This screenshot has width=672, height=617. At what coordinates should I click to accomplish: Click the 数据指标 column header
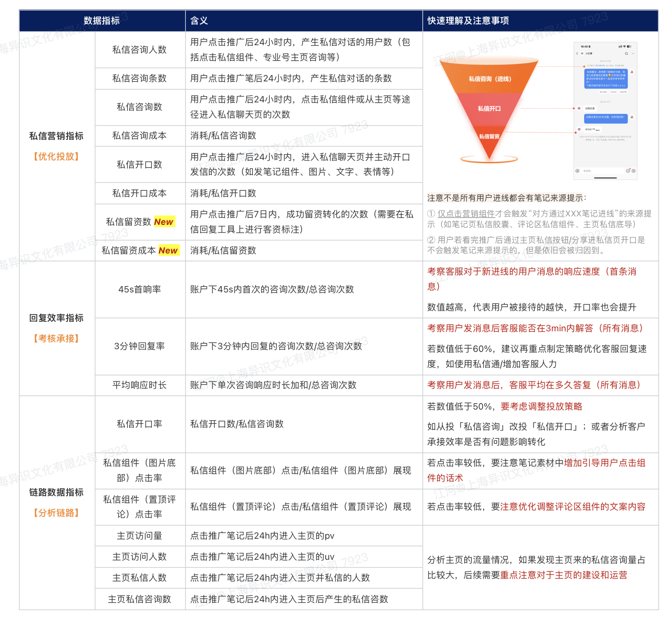(x=102, y=21)
